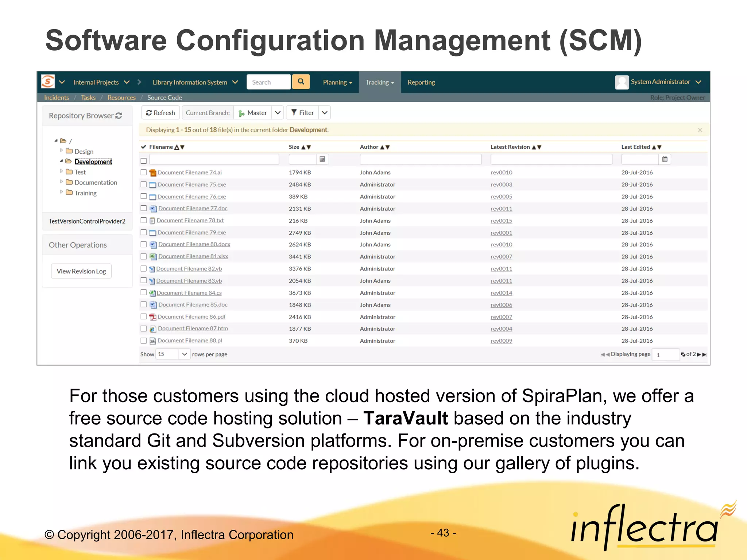Tick checkbox for Document Filename 83.vb
Viewport: 747px width, 560px height.
coord(144,280)
